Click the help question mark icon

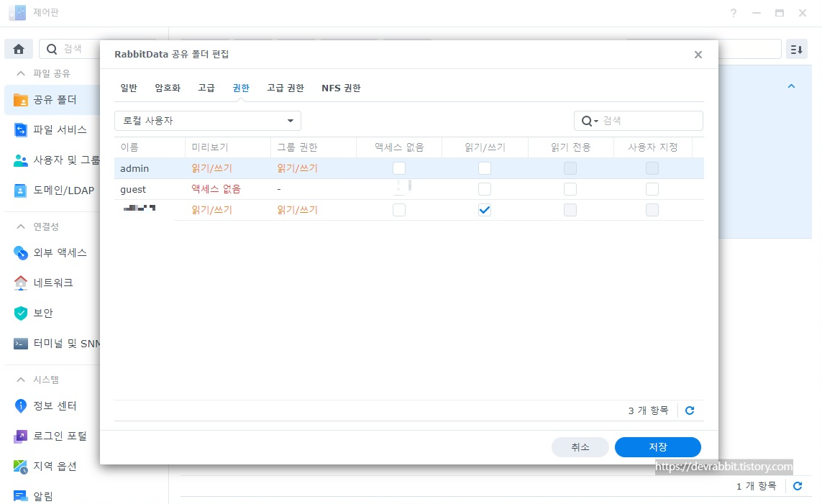pos(734,13)
